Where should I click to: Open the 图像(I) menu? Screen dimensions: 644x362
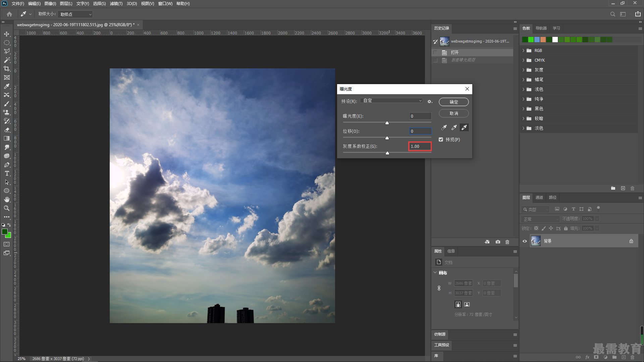[x=50, y=4]
